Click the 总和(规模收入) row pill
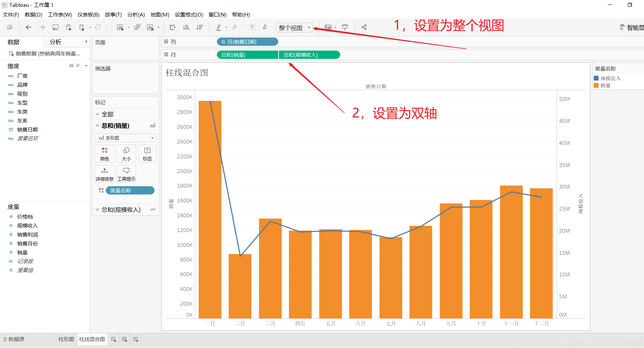 pyautogui.click(x=310, y=55)
